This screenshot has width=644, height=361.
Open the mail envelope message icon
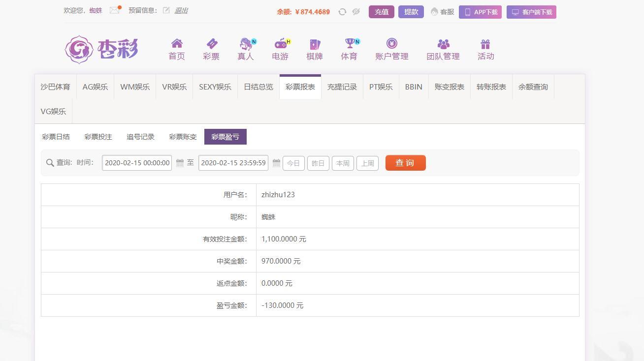tap(114, 10)
